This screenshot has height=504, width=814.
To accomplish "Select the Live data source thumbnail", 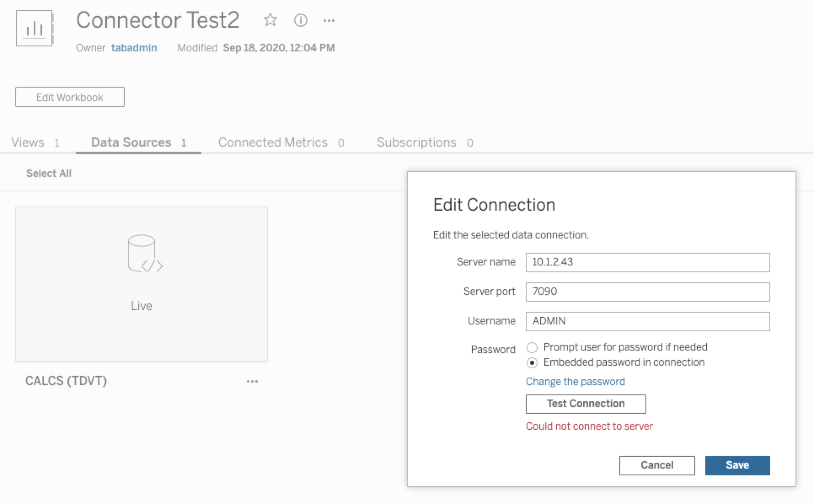I will click(x=142, y=283).
